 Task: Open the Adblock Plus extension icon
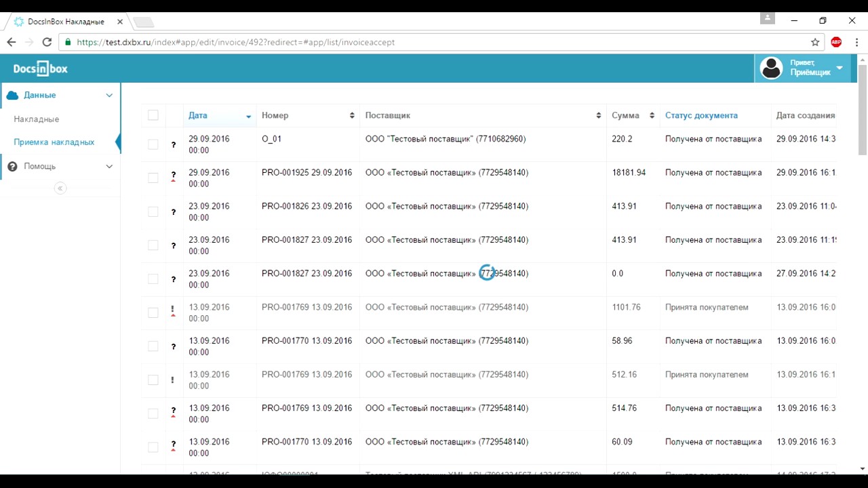[836, 42]
